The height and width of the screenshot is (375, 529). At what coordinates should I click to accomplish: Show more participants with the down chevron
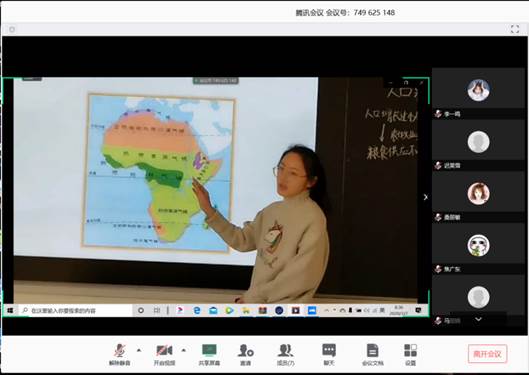pos(478,319)
